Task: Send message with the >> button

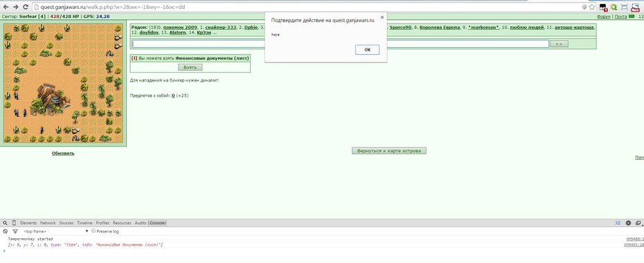Action: point(559,44)
